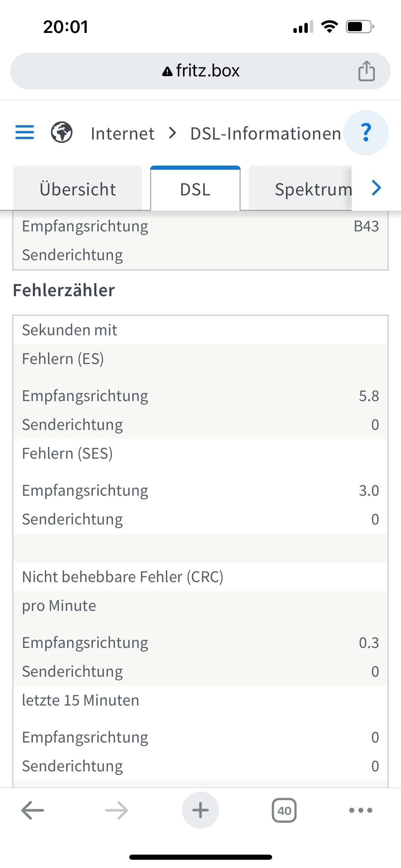This screenshot has height=868, width=401.
Task: Tap the fritz.box address field
Action: click(x=207, y=71)
